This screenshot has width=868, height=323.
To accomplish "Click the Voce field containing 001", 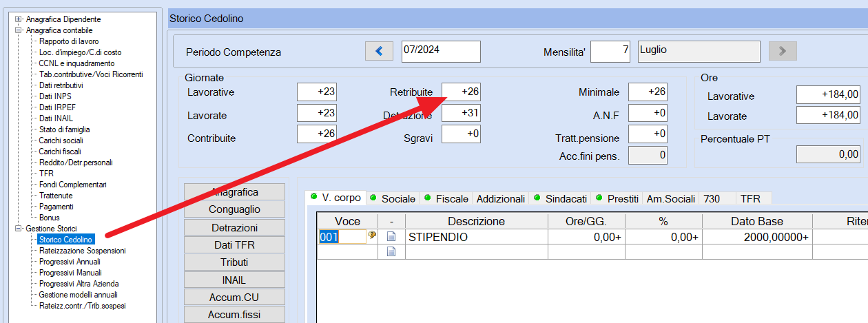I will tap(342, 237).
